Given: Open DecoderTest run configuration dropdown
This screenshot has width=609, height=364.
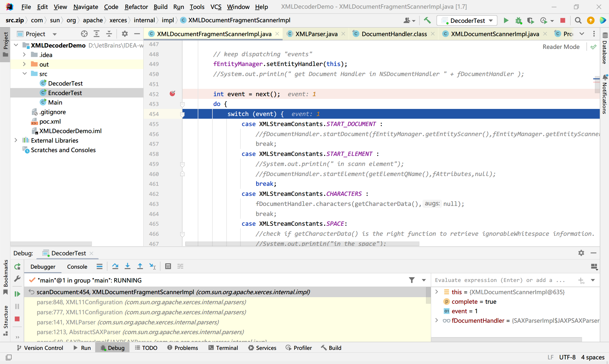Looking at the screenshot, I should pos(467,21).
